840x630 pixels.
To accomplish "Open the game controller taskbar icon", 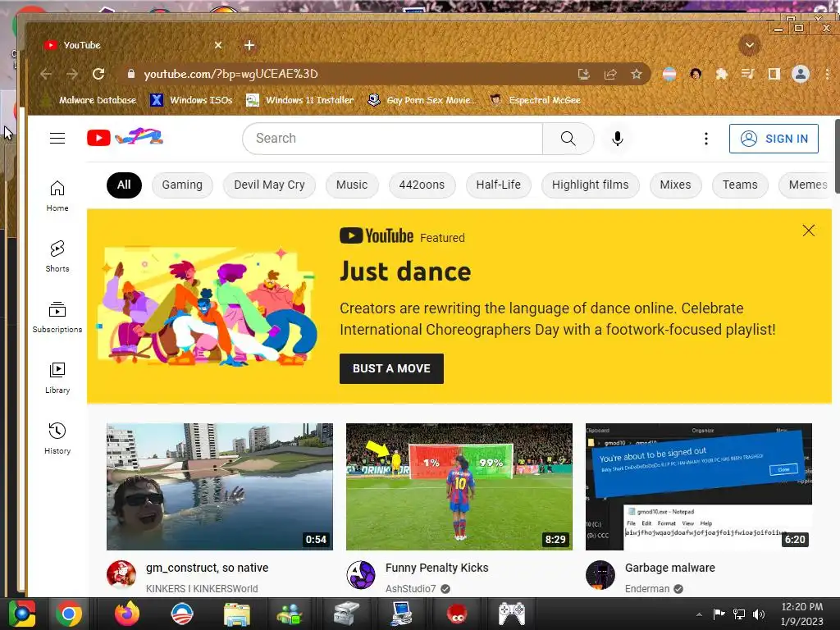I will pos(512,614).
